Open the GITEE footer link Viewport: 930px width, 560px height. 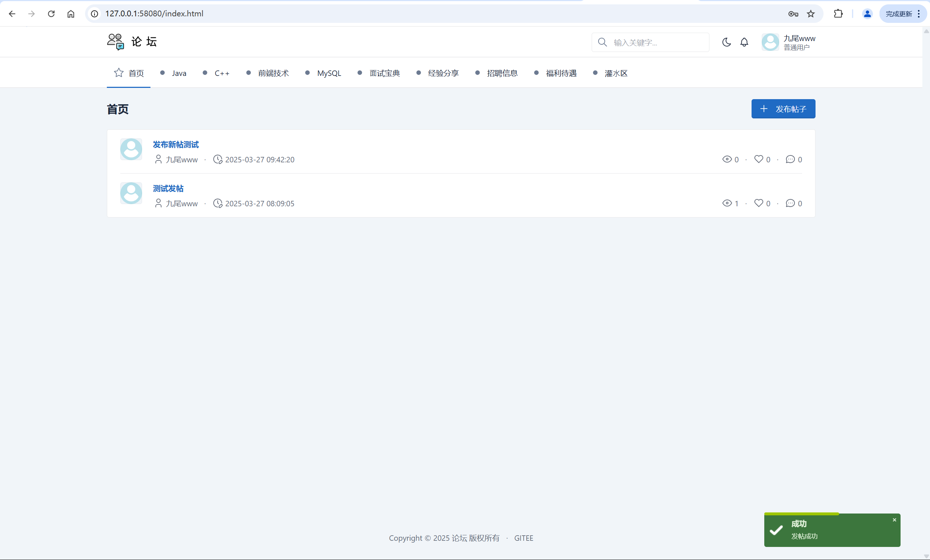point(523,538)
